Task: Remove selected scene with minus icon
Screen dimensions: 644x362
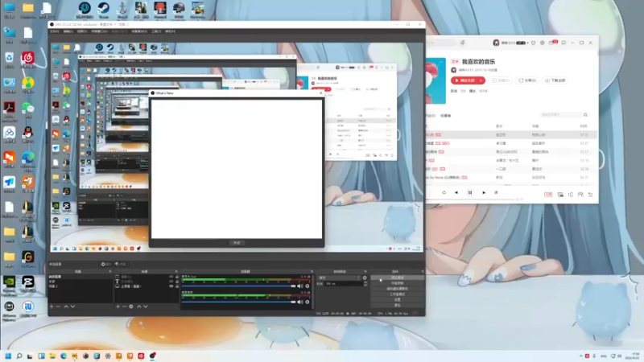Action: (x=58, y=306)
